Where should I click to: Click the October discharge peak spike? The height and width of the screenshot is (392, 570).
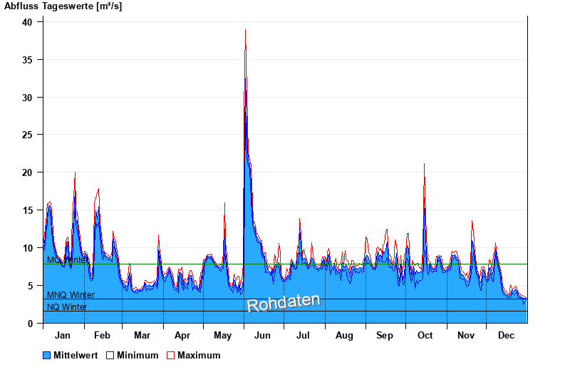425,165
